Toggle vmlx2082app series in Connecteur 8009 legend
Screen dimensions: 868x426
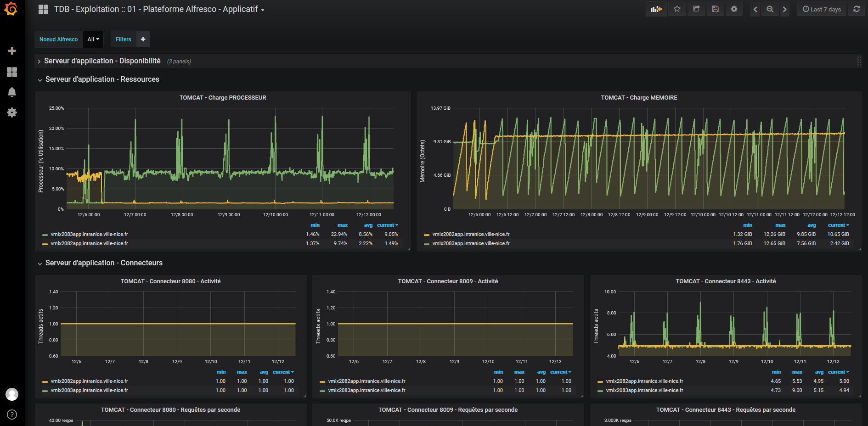coord(366,381)
